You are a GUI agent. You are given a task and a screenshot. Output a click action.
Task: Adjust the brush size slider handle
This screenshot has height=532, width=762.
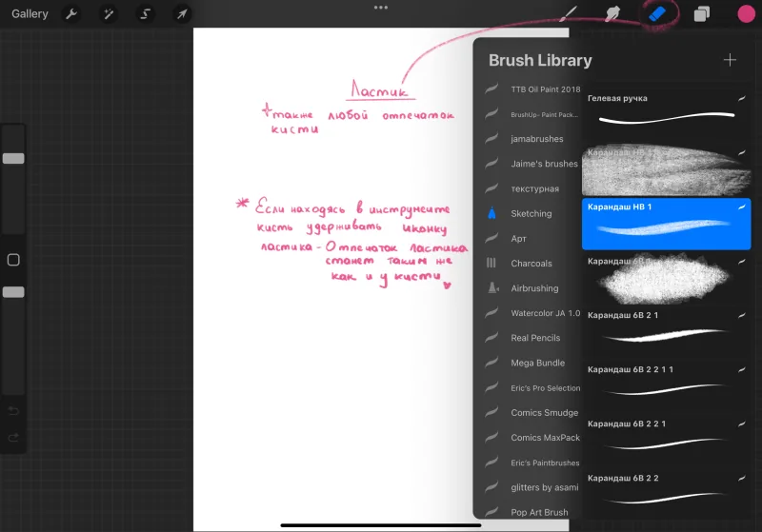(x=13, y=158)
